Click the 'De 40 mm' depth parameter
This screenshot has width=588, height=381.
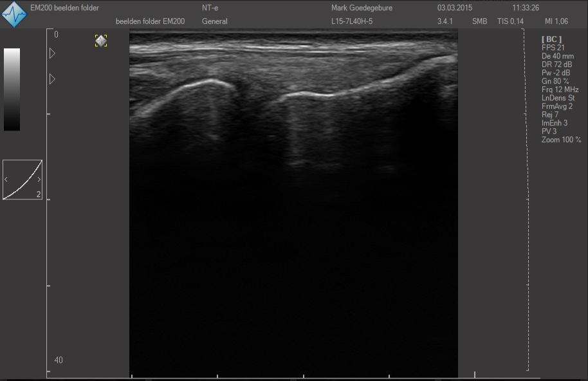pos(558,56)
